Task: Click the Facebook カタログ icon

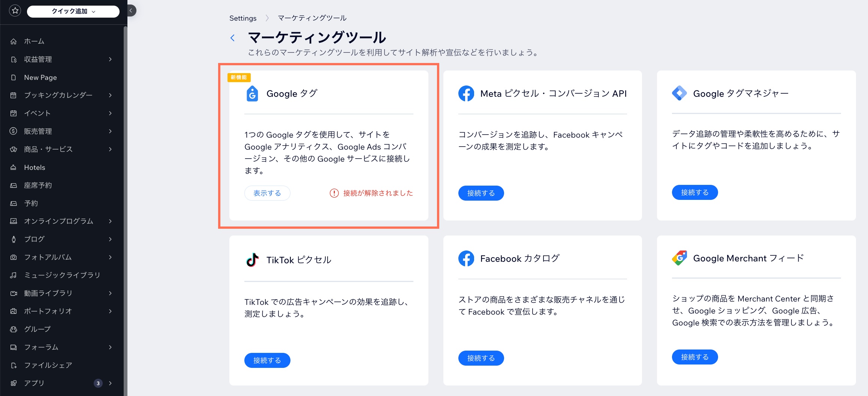Action: click(466, 258)
